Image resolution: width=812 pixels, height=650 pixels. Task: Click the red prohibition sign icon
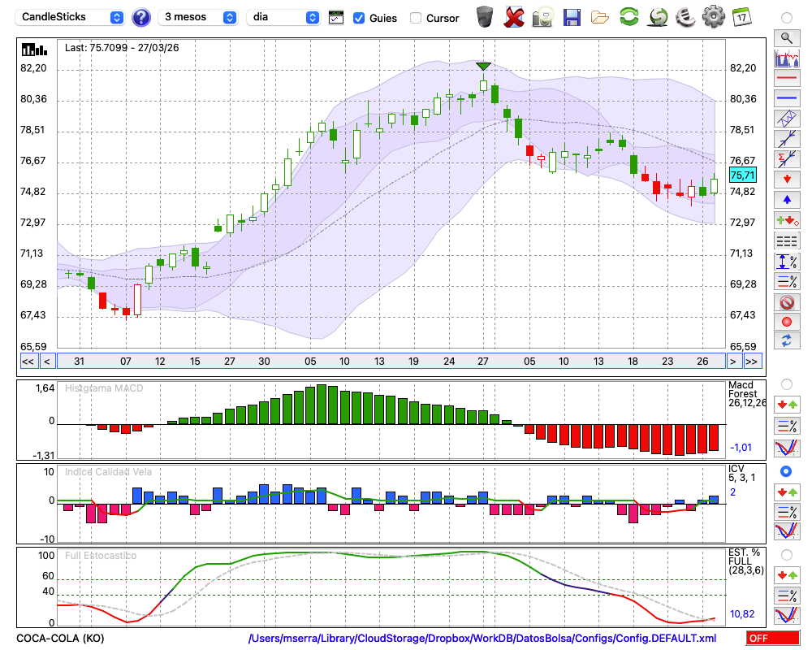coord(785,302)
